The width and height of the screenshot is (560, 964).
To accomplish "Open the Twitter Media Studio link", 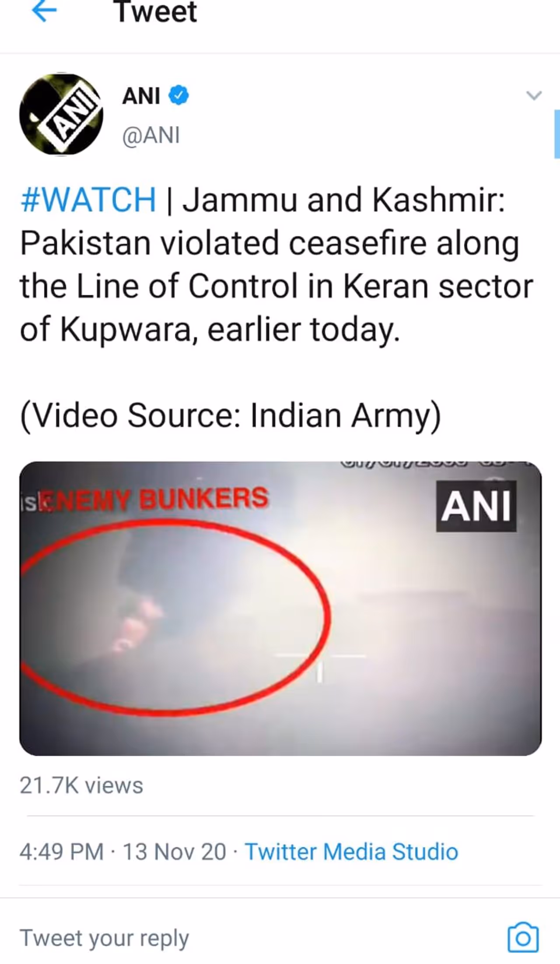I will tap(351, 851).
